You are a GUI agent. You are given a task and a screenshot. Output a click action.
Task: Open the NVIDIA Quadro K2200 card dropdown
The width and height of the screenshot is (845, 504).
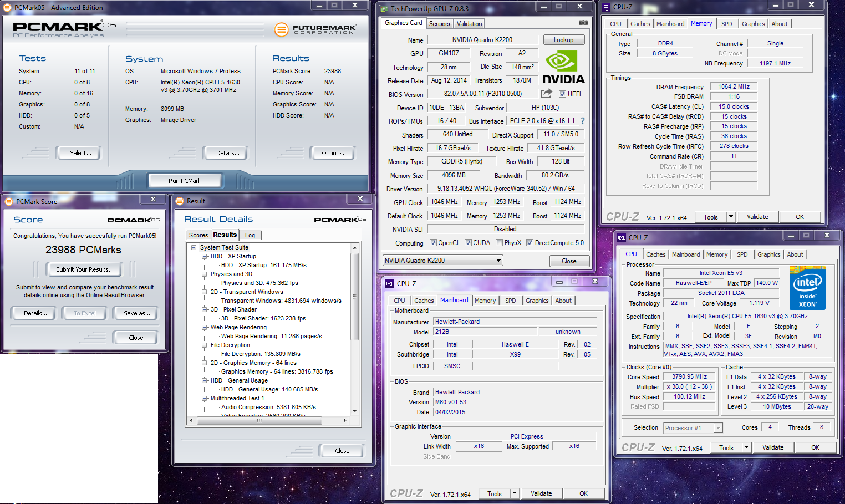(442, 261)
